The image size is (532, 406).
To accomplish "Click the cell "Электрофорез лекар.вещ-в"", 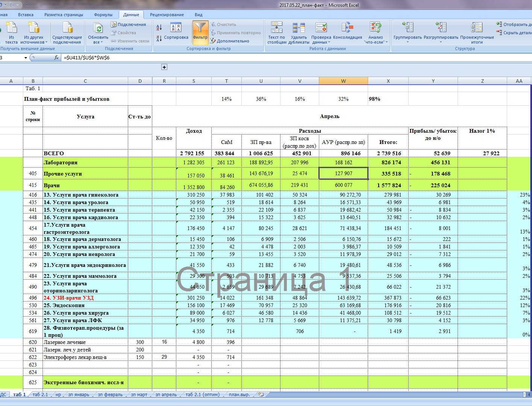I will click(x=85, y=357).
